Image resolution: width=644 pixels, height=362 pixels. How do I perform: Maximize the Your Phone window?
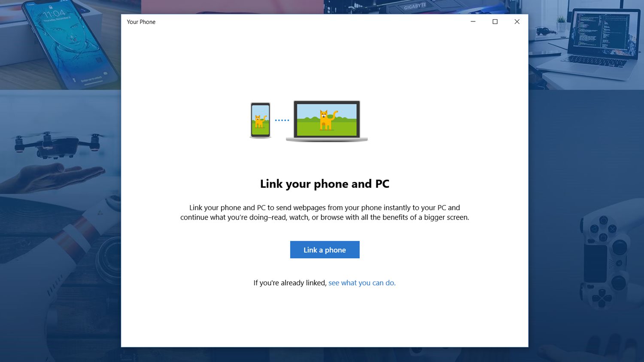tap(495, 21)
